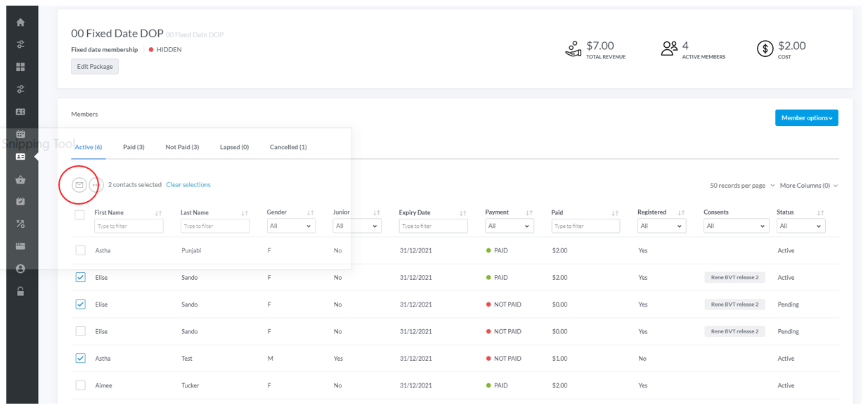Open the dashboard grid icon in sidebar
This screenshot has height=410, width=868.
click(20, 67)
